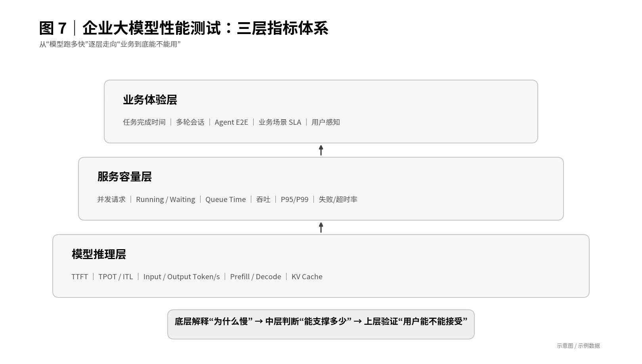Click the subtitle about 模型跑多快
Viewport: 642px width, 364px height.
pos(110,44)
